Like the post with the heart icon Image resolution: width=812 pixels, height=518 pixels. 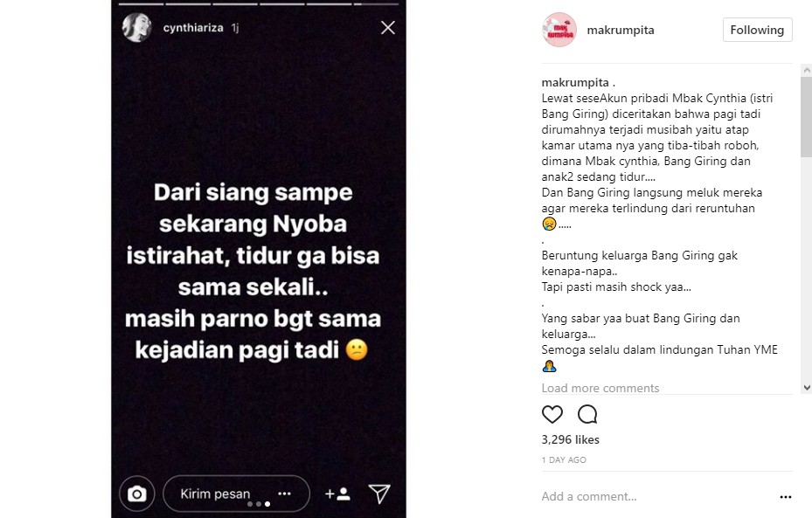tap(552, 415)
